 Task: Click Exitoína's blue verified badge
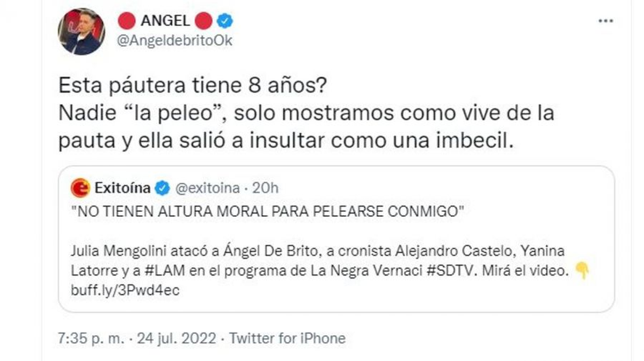(163, 188)
